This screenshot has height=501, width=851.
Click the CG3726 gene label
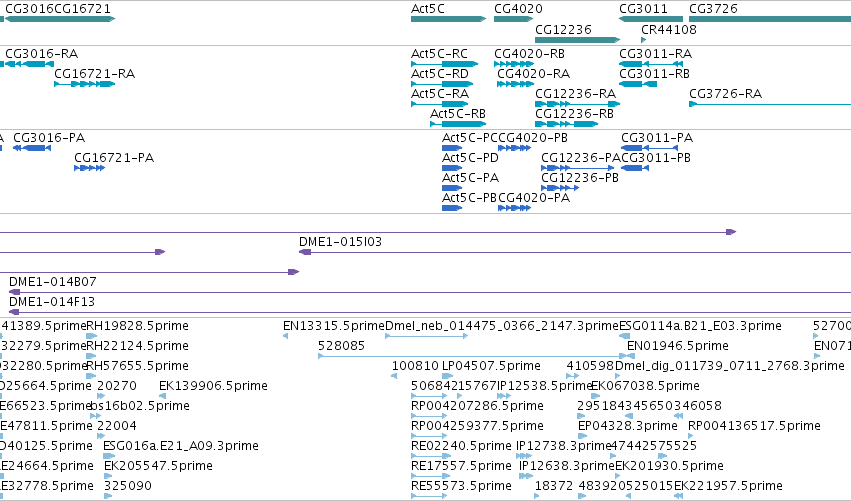click(x=713, y=9)
